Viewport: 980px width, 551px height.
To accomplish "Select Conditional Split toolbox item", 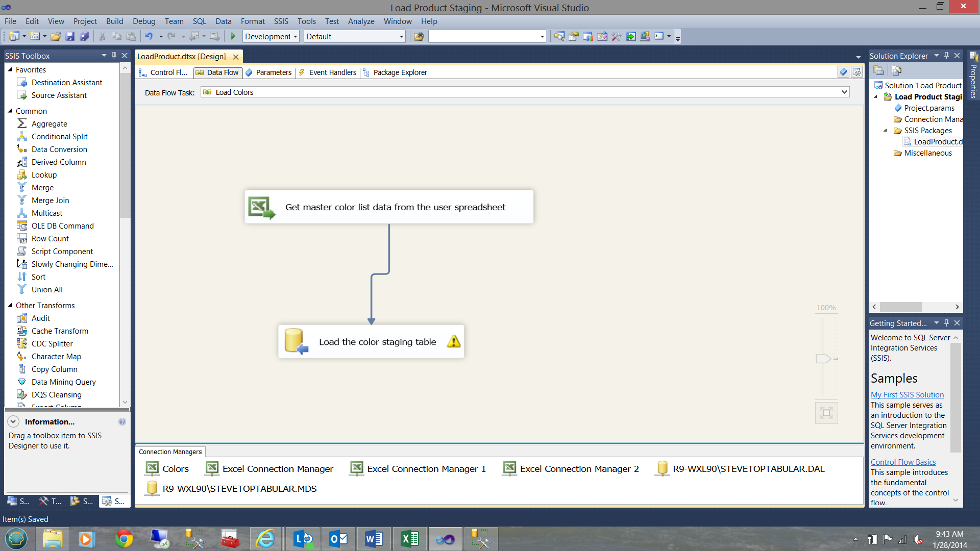I will tap(59, 137).
